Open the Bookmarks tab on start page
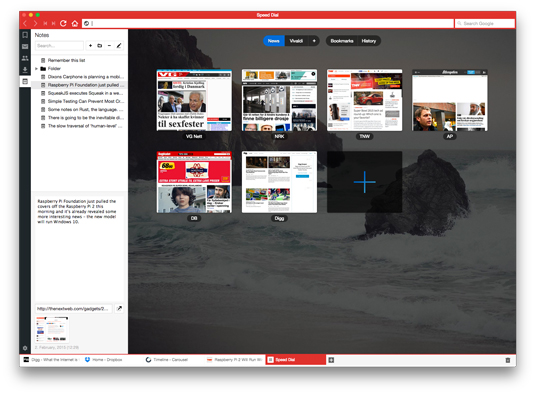The width and height of the screenshot is (535, 394). point(342,41)
